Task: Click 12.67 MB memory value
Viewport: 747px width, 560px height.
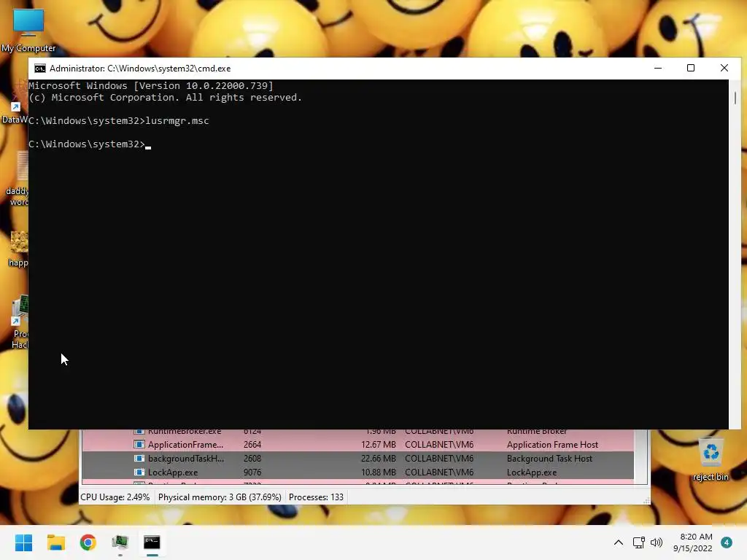Action: coord(379,445)
